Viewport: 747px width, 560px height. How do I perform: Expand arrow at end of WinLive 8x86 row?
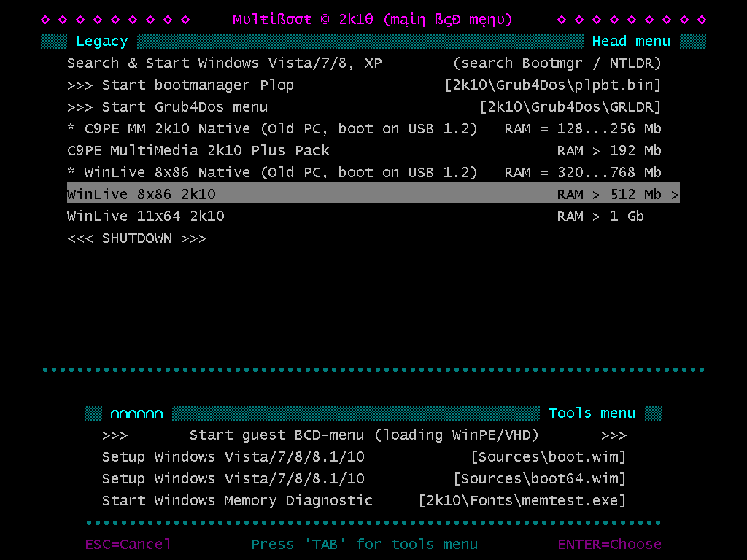[675, 195]
